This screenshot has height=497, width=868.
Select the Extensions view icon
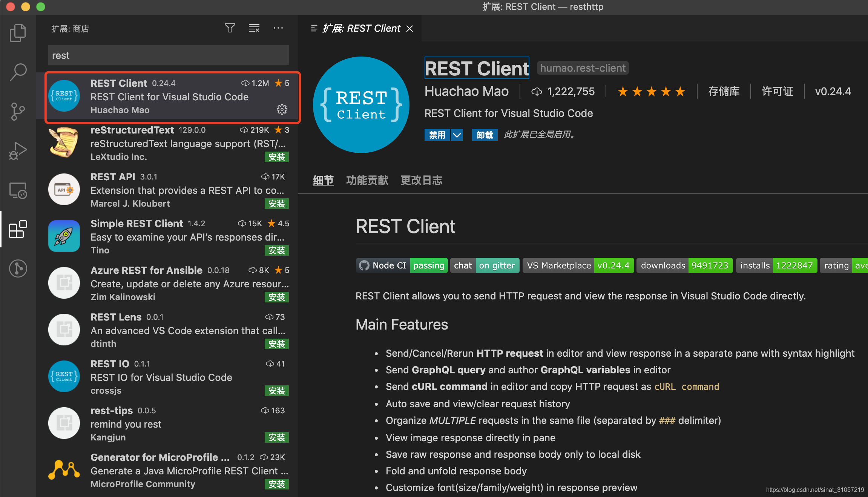click(x=18, y=230)
